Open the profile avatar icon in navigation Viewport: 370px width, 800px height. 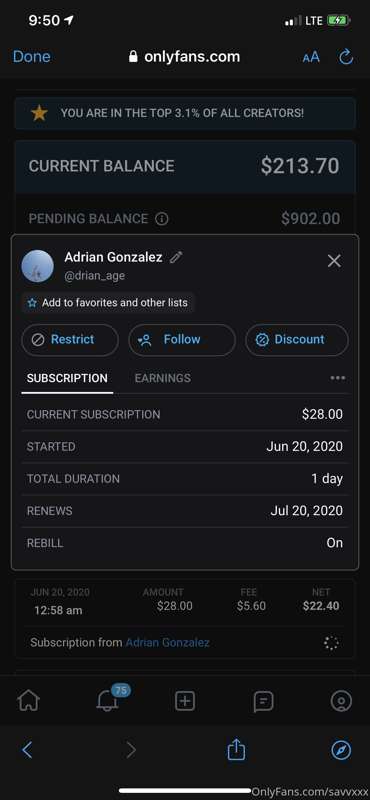pyautogui.click(x=341, y=701)
